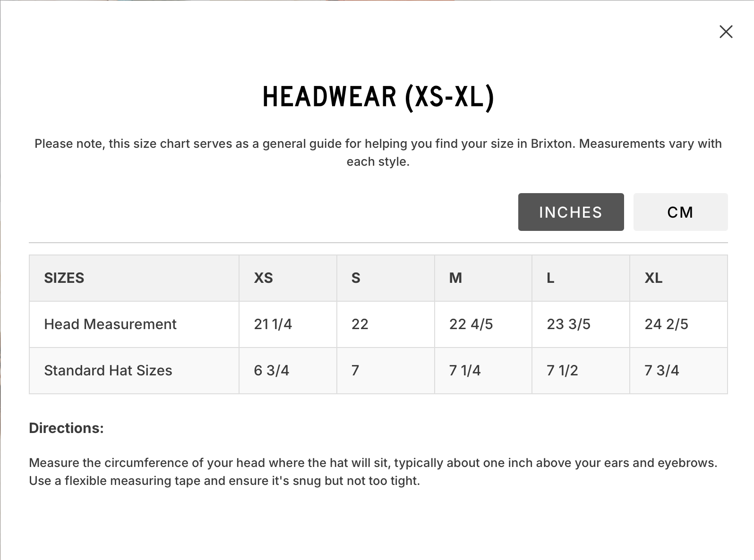Click the L size column header
Viewport: 754px width, 560px height.
coord(550,278)
